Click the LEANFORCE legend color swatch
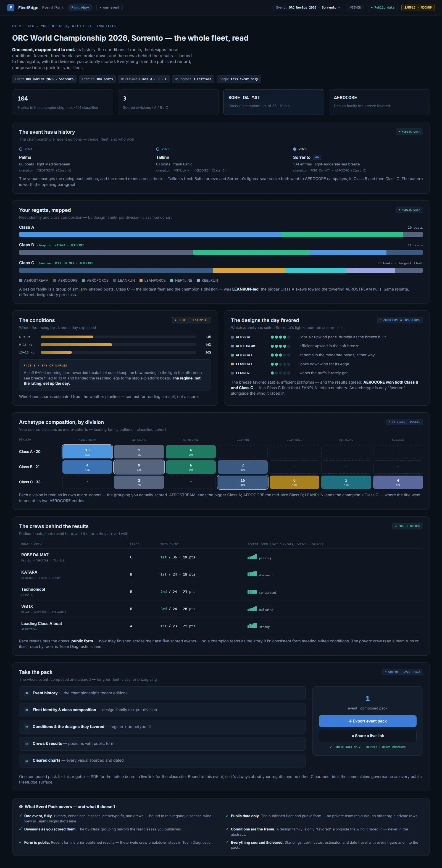Viewport: 442px width, 868px height. click(x=141, y=280)
